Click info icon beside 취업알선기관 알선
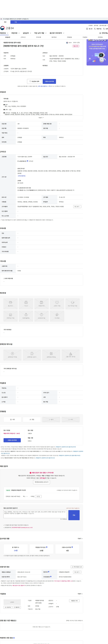Viewport: 108px width, 644px height. pos(47,547)
